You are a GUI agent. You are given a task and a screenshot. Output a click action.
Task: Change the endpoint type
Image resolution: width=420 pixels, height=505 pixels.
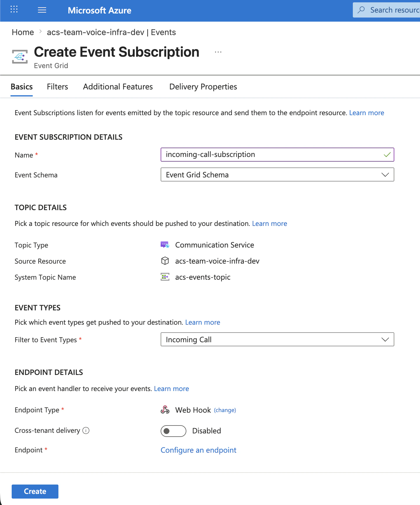click(225, 410)
